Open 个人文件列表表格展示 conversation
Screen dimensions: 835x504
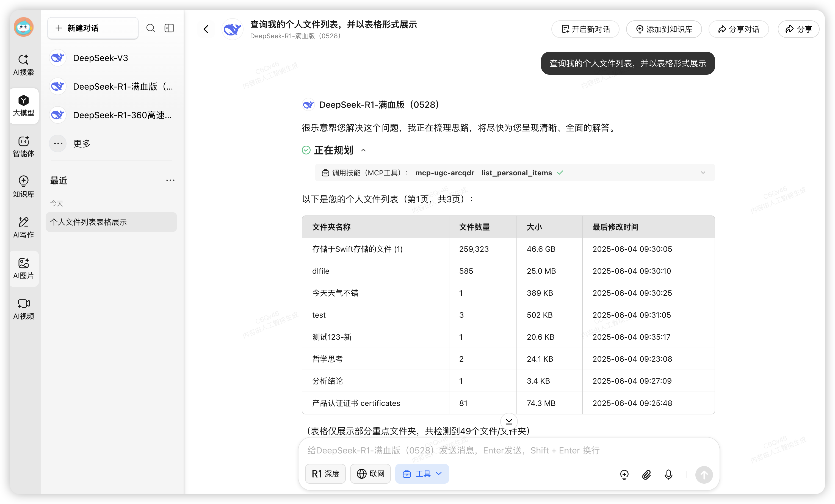tap(111, 222)
